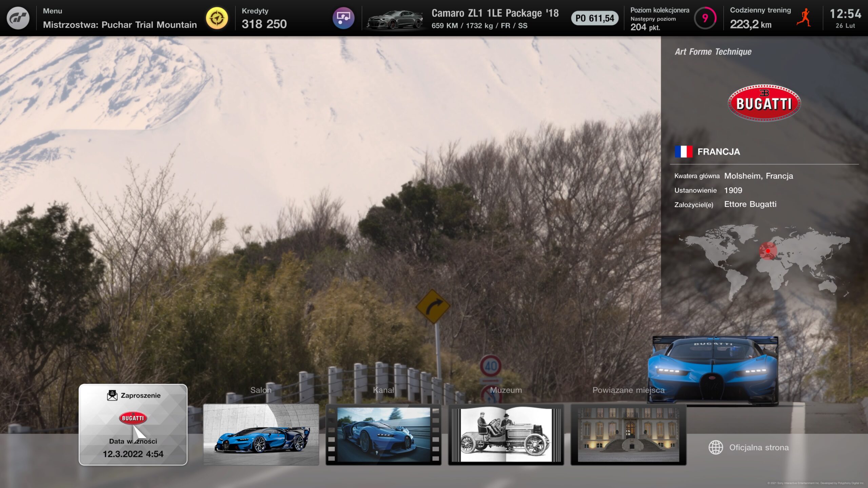The height and width of the screenshot is (488, 868).
Task: Click the French flag icon
Action: tap(683, 151)
